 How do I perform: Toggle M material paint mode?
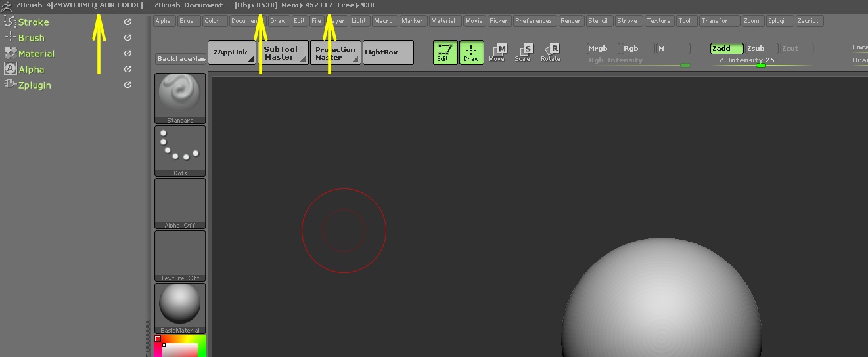(x=674, y=49)
